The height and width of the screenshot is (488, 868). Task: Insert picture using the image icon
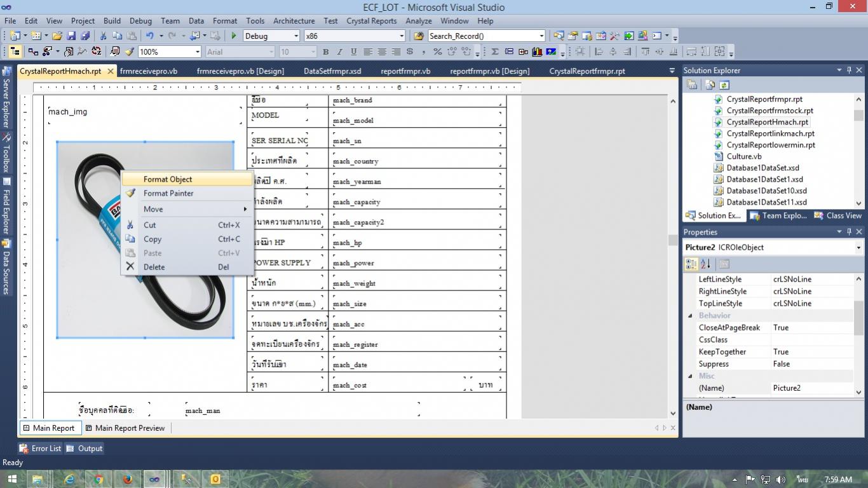(x=551, y=51)
